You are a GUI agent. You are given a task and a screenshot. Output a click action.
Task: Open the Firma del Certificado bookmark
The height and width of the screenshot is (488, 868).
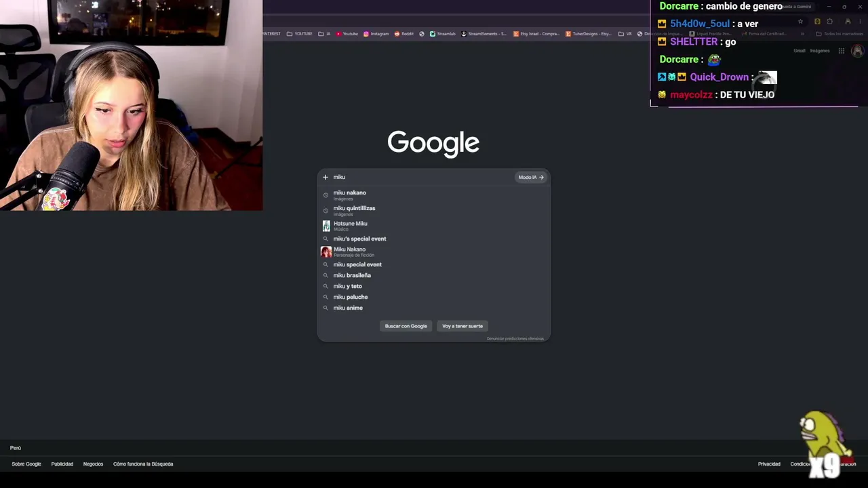(x=764, y=34)
